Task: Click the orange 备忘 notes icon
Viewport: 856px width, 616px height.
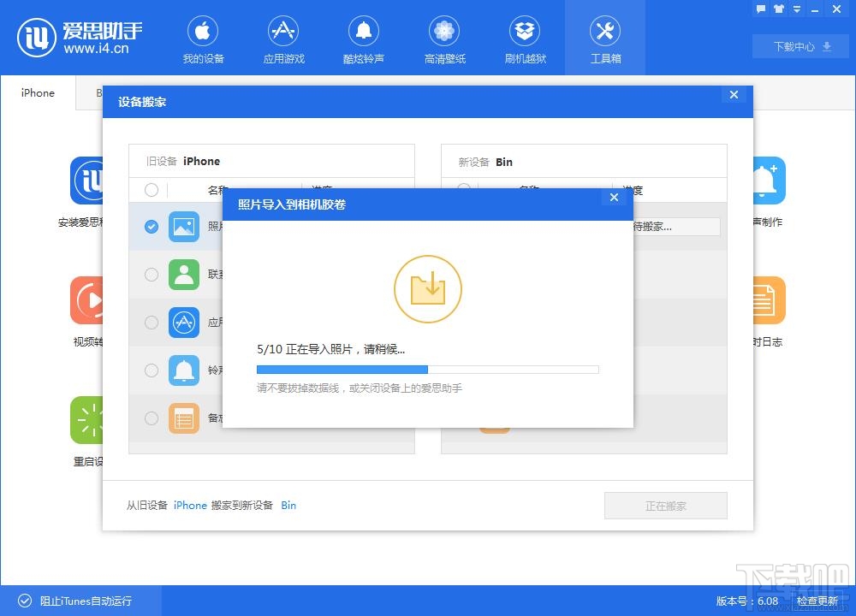Action: 184,418
